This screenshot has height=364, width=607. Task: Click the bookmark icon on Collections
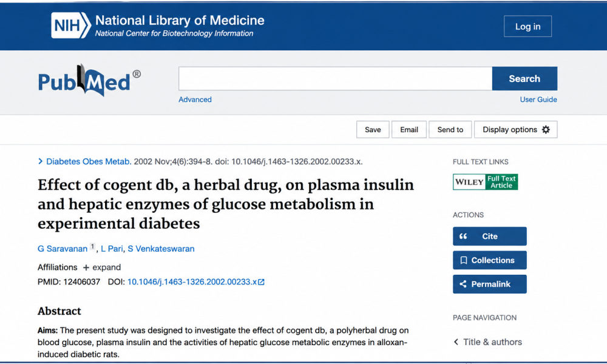(463, 260)
